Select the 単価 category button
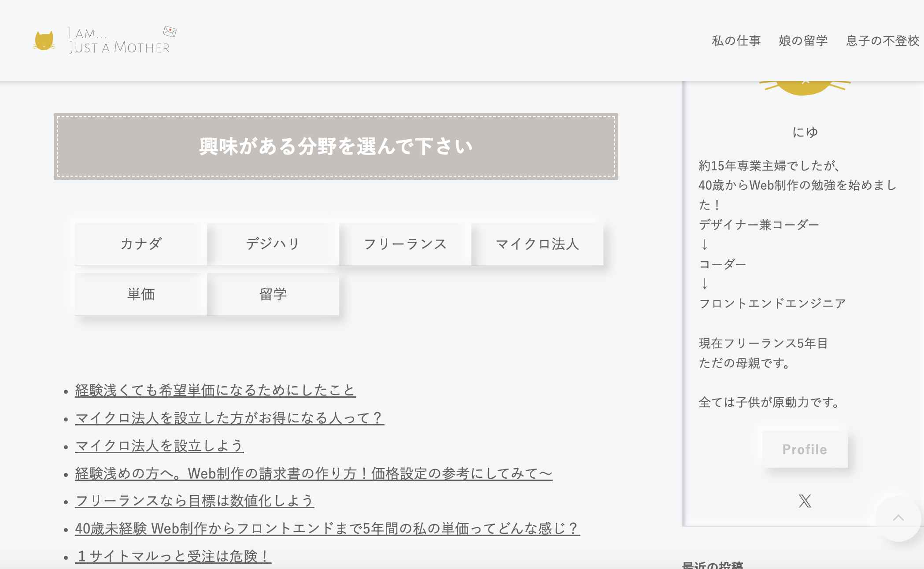This screenshot has width=924, height=569. [140, 294]
